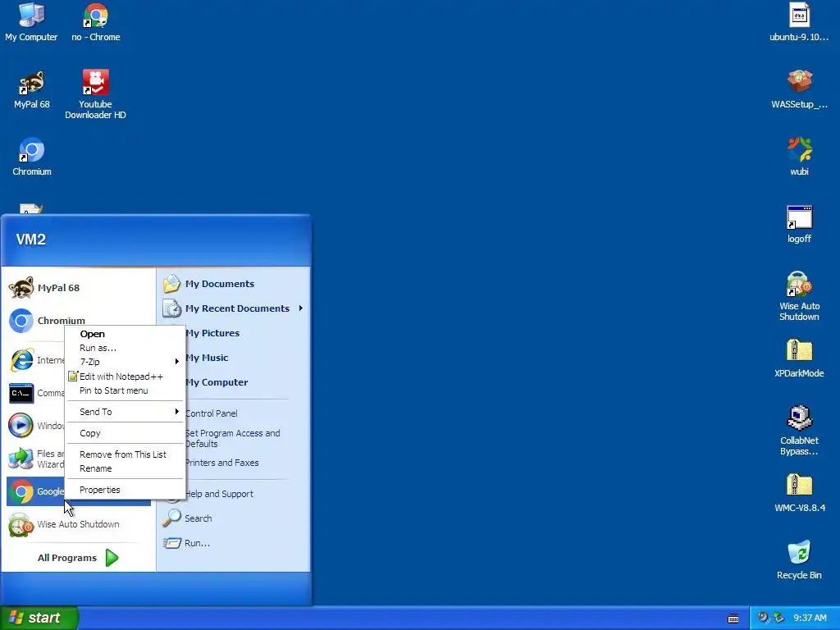Click the Windows start button
The width and height of the screenshot is (840, 630).
pos(39,618)
